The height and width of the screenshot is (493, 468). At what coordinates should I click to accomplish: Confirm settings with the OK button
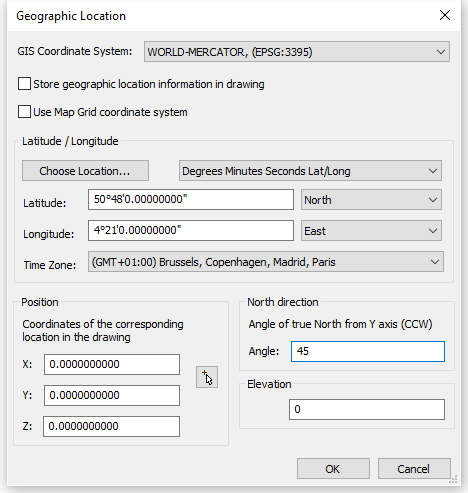click(333, 469)
